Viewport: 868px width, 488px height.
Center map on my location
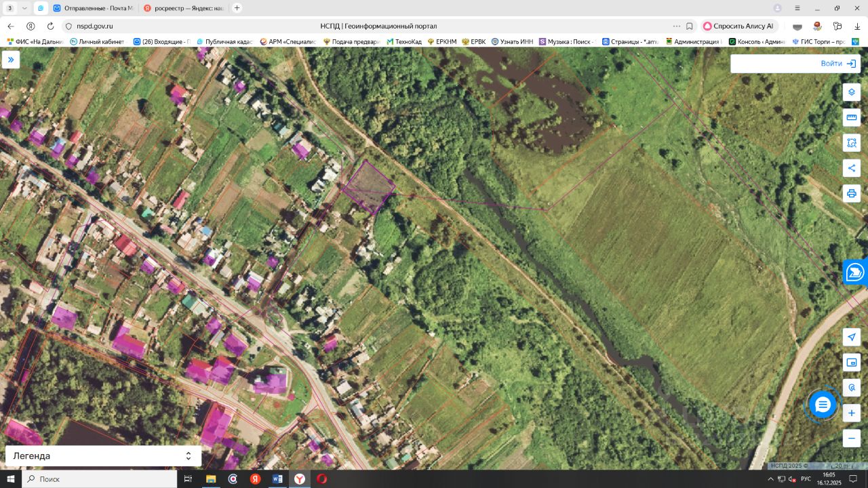tap(852, 337)
